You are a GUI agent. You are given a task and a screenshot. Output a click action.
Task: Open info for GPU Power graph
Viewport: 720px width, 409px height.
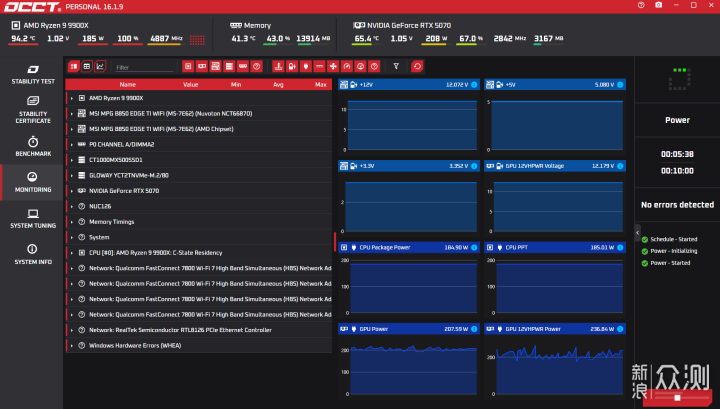(474, 329)
